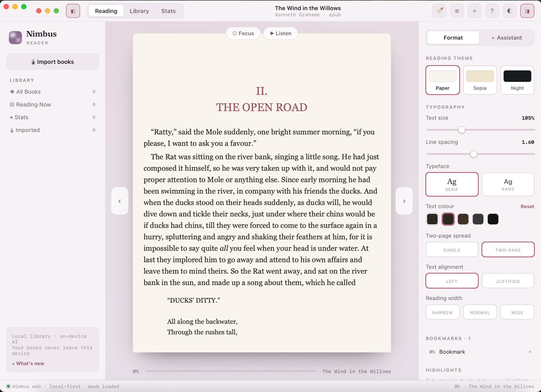Click the '“DUCKS’ DITTY.”' line
This screenshot has width=541, height=392.
[x=194, y=300]
